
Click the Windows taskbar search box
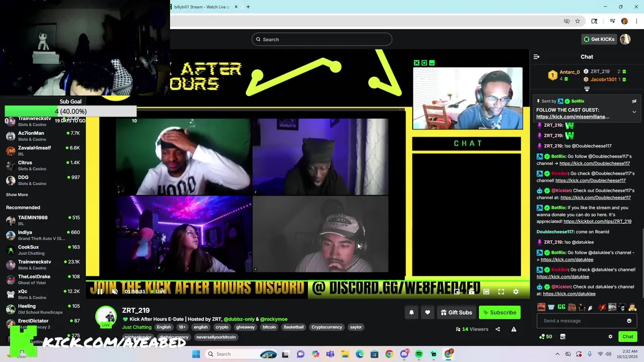coord(242,354)
